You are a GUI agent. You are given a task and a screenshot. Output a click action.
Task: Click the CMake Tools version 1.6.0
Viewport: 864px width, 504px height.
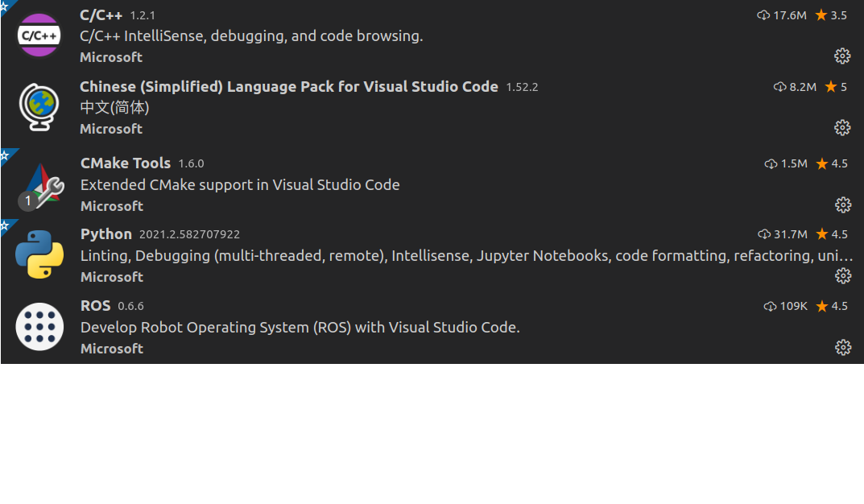(x=191, y=163)
